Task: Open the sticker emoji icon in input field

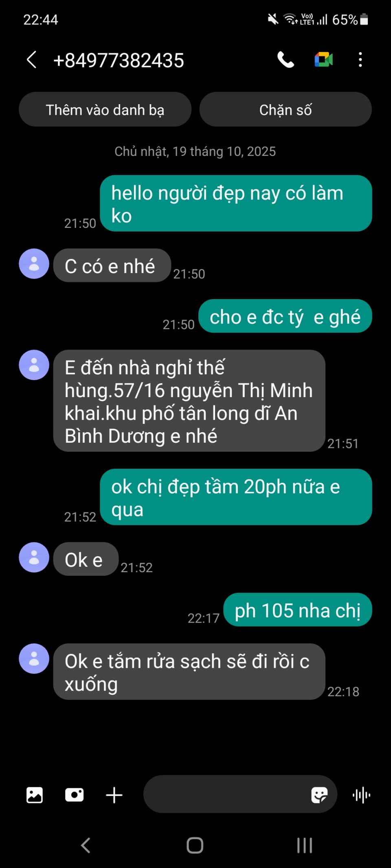Action: click(319, 795)
